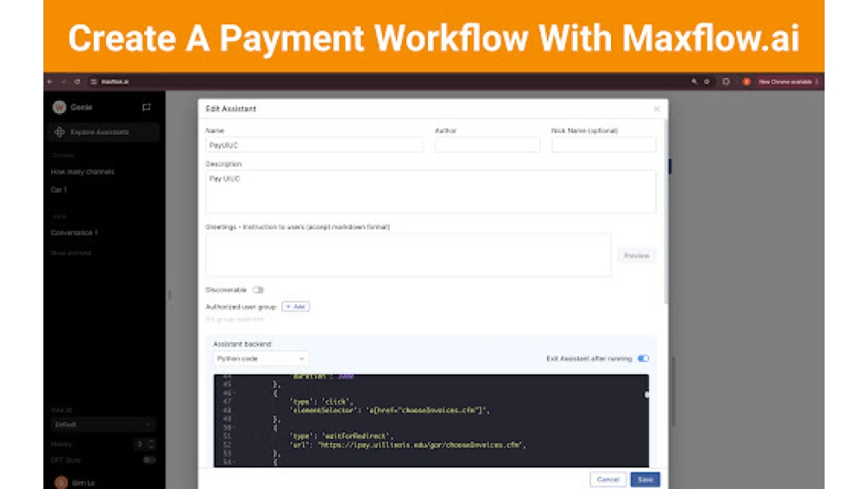Click the Show archived link

[x=70, y=253]
